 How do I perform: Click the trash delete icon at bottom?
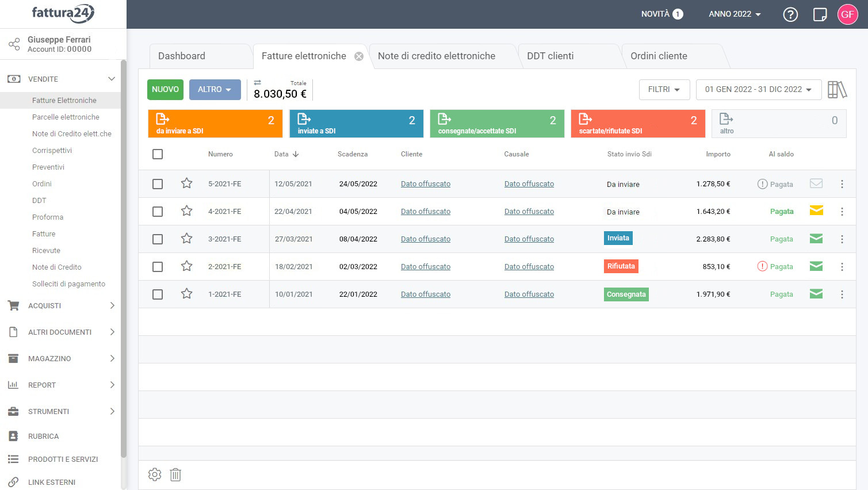click(x=175, y=474)
